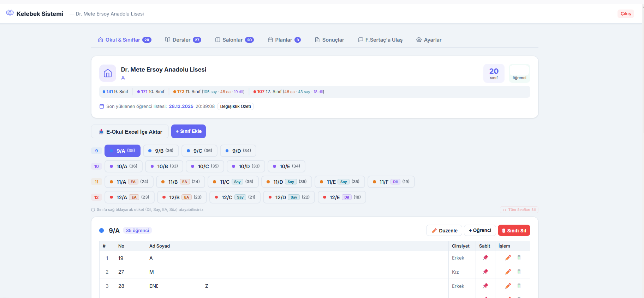Delete the student in row 1

[519, 258]
